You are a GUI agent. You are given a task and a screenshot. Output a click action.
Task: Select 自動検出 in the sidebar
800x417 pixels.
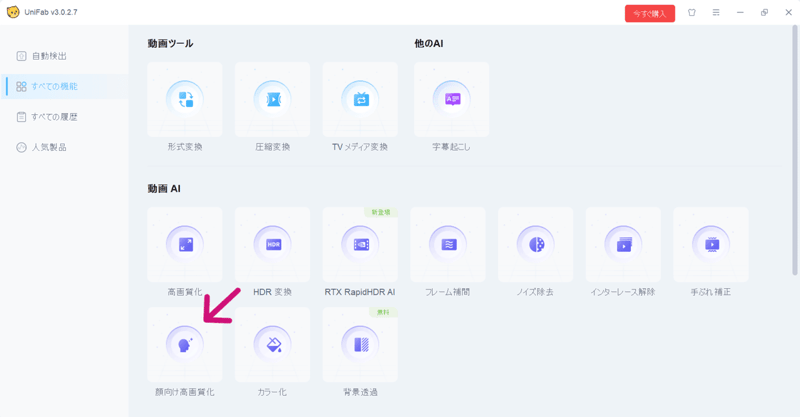coord(65,56)
